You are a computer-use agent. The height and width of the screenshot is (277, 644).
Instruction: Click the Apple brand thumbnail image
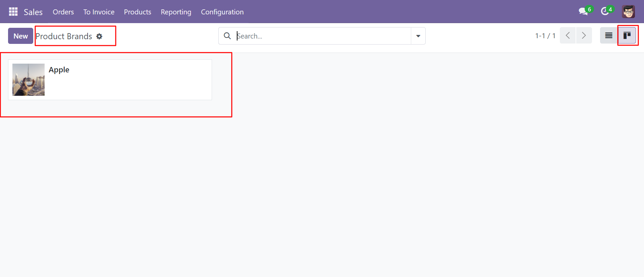click(29, 80)
